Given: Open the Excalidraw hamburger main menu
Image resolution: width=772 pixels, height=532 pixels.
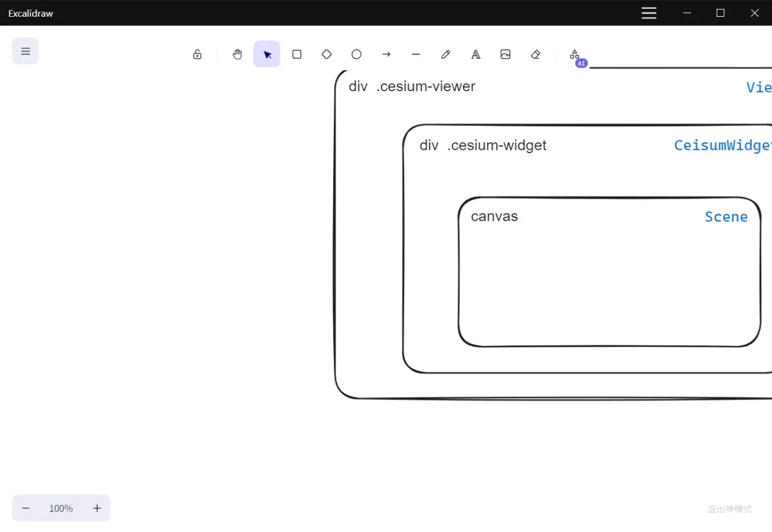Looking at the screenshot, I should [x=25, y=51].
